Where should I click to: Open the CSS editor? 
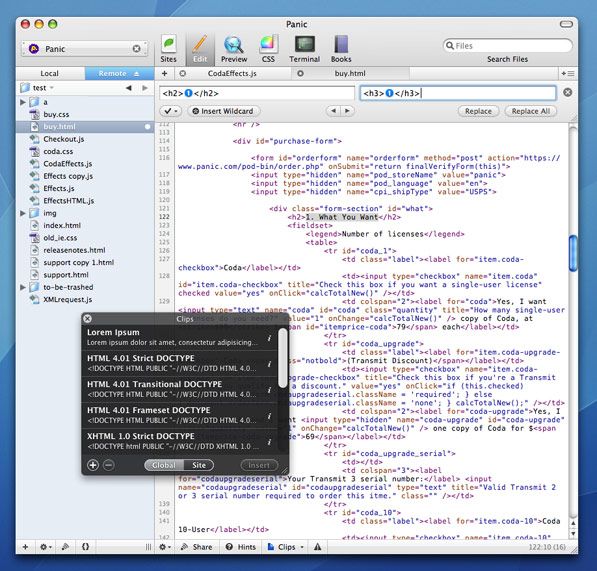coord(268,49)
